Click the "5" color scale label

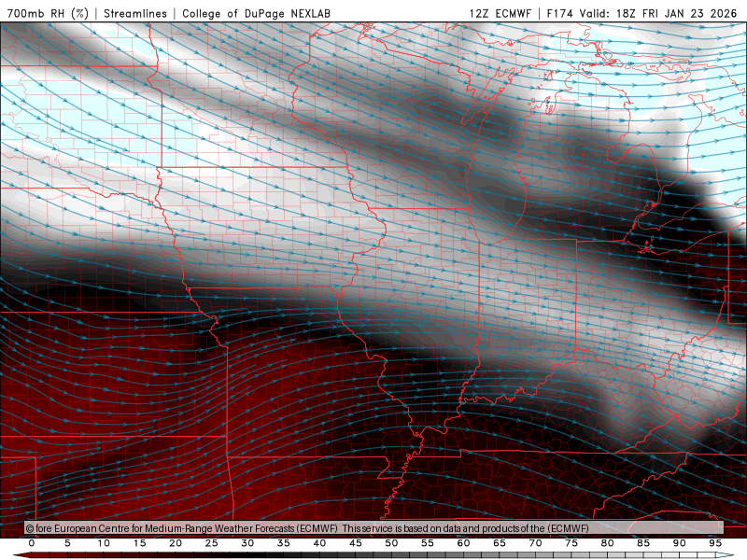point(67,543)
